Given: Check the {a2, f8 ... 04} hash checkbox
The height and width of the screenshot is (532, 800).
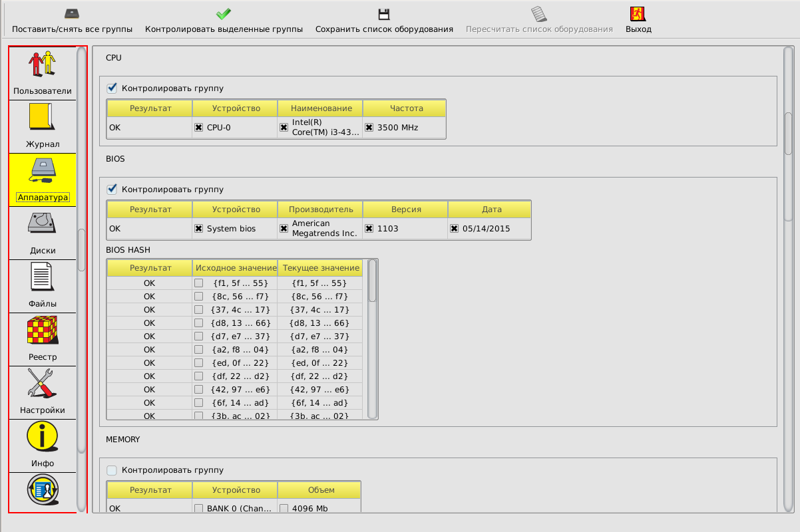Looking at the screenshot, I should pos(198,349).
